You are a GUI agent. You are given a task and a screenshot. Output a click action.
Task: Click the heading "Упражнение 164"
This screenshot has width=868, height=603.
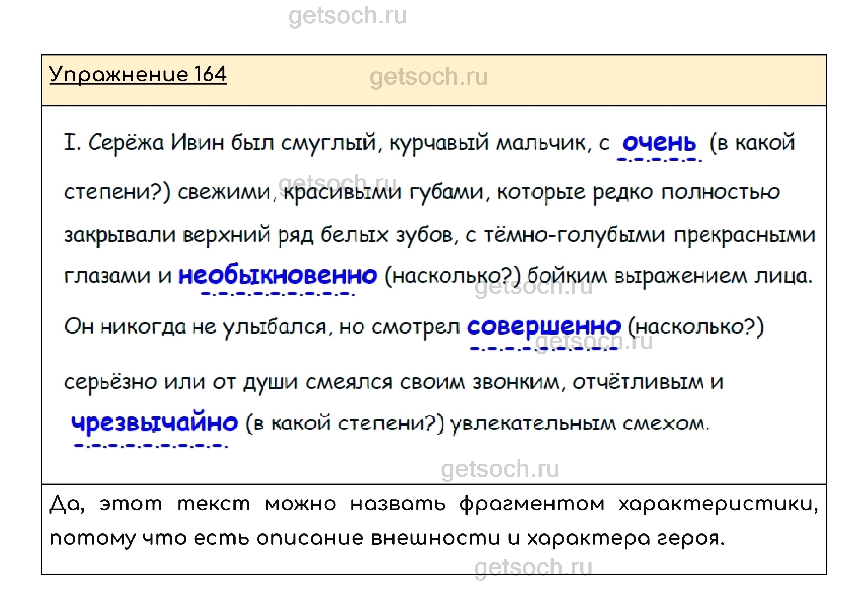pyautogui.click(x=138, y=74)
